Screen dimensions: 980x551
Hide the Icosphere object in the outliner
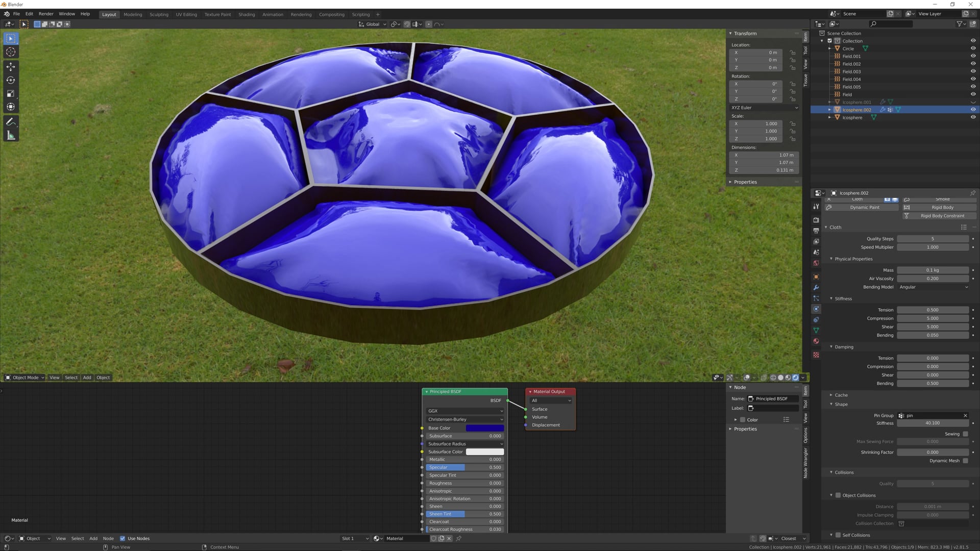(972, 117)
